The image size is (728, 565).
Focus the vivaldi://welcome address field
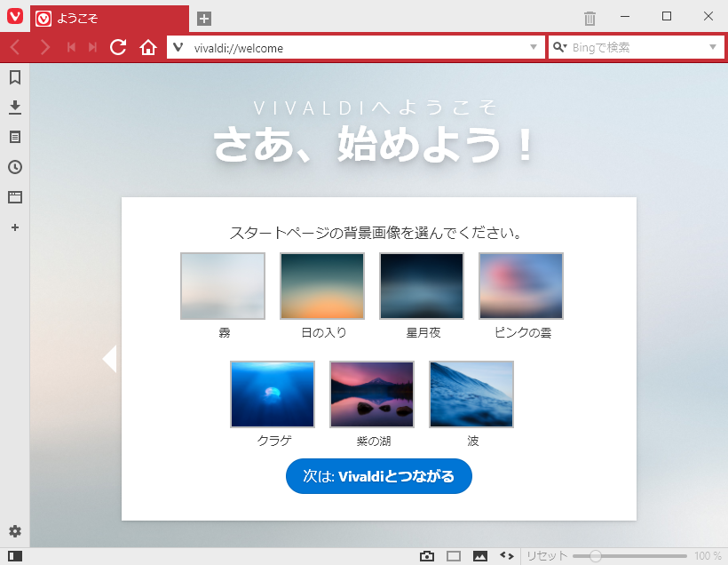[x=358, y=48]
